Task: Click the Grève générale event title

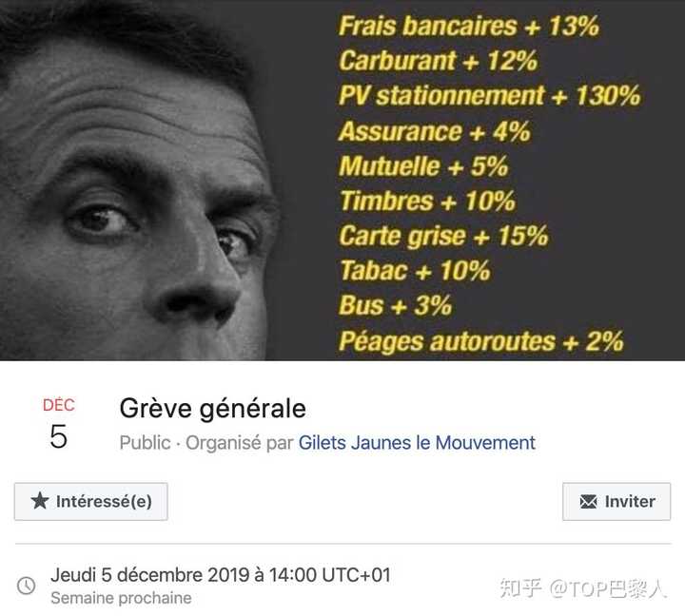Action: click(213, 409)
